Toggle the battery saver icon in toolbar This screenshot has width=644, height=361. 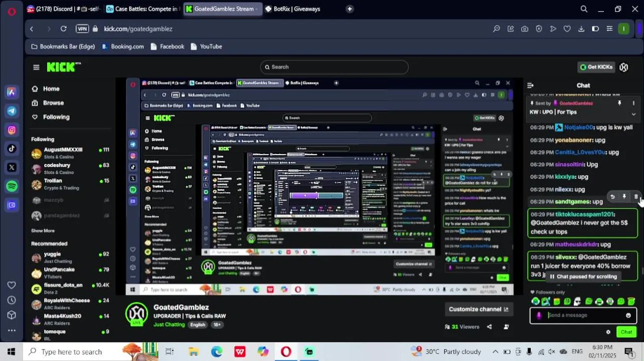pos(595,29)
